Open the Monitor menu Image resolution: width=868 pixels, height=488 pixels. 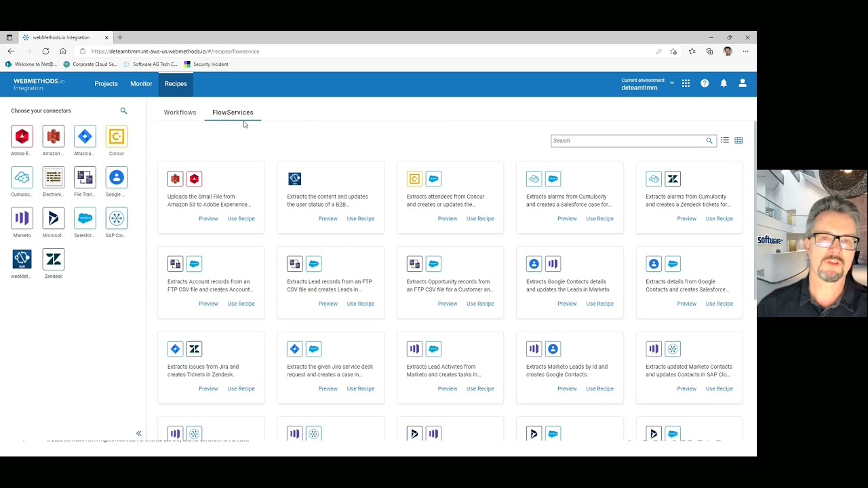[141, 83]
